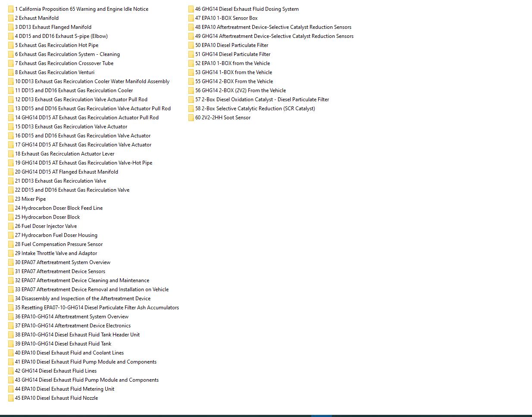
Task: Select '22 DD15 and DD16 Exhaust Gas Recirculation Valve'
Action: (72, 190)
